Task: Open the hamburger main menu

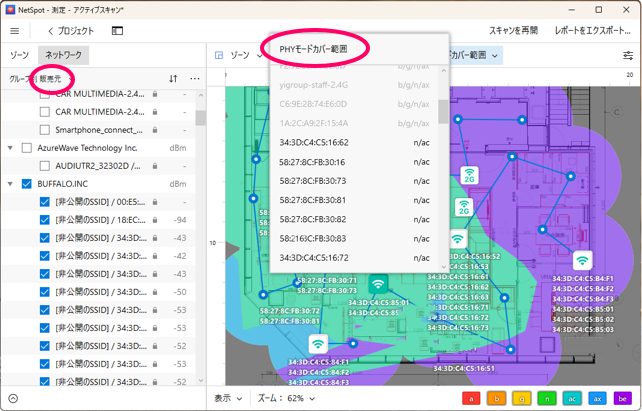Action: click(x=14, y=31)
